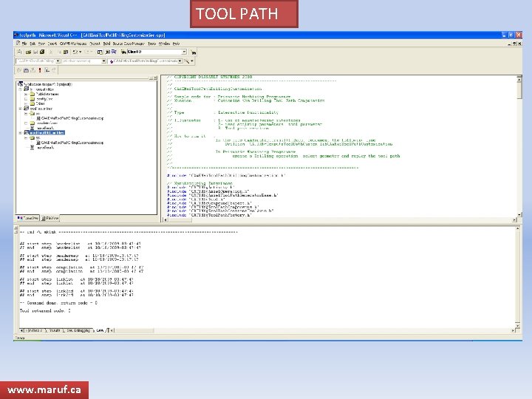Click the Undo arrow icon
The width and height of the screenshot is (532, 399).
coord(75,52)
